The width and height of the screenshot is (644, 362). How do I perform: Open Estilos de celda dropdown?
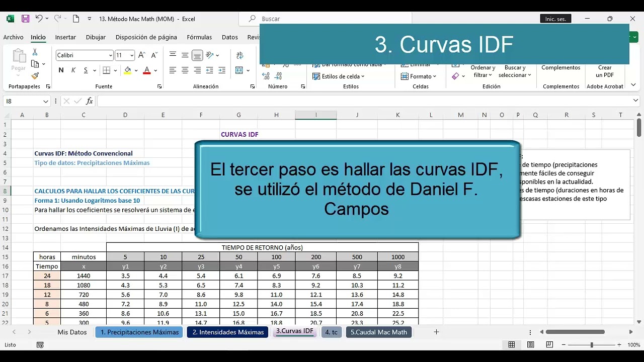339,76
